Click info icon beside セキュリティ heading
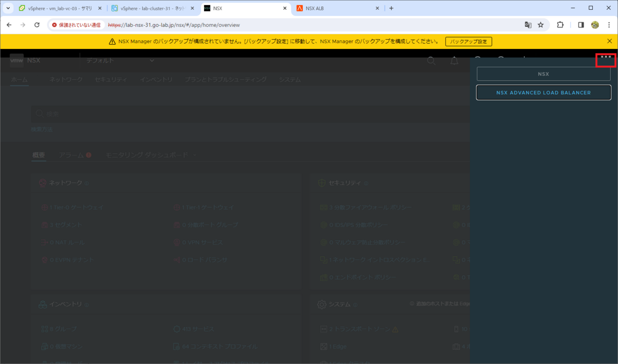 tap(366, 183)
